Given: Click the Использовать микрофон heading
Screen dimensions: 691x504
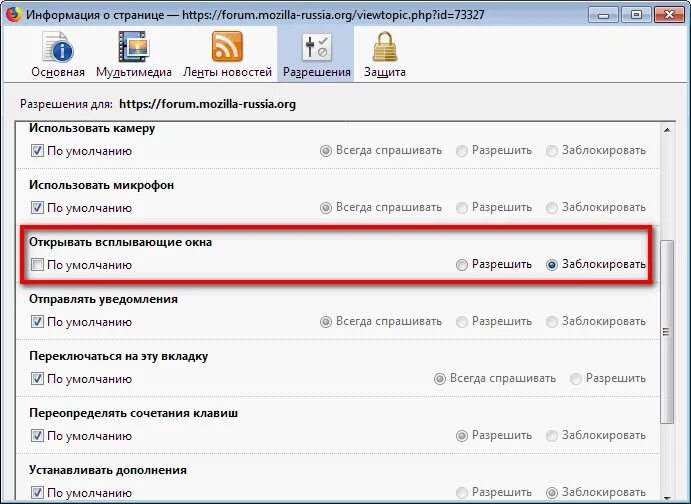Looking at the screenshot, I should tap(101, 185).
